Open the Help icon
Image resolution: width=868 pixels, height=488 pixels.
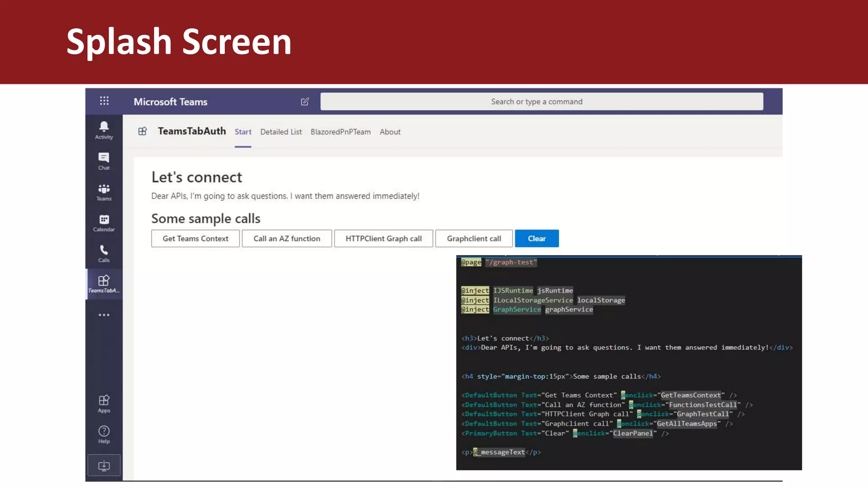[x=104, y=434]
